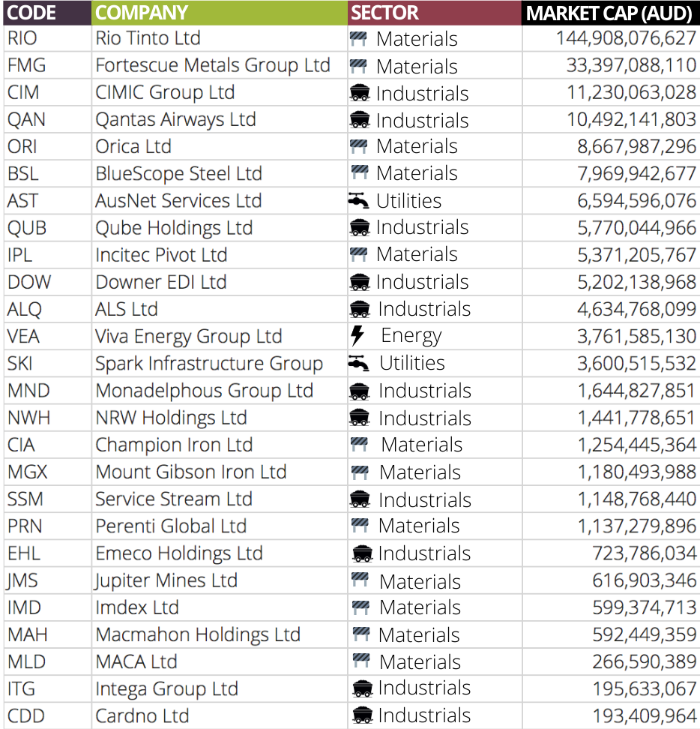Click the MARKET CAP (AUD) column header

pyautogui.click(x=611, y=13)
